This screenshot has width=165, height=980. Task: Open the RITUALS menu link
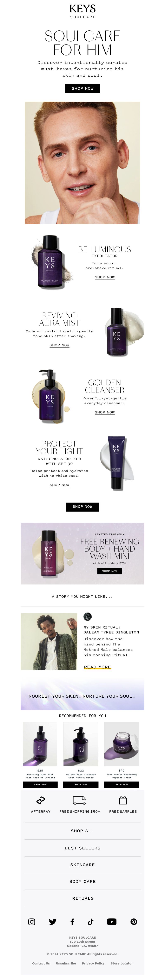[x=83, y=898]
